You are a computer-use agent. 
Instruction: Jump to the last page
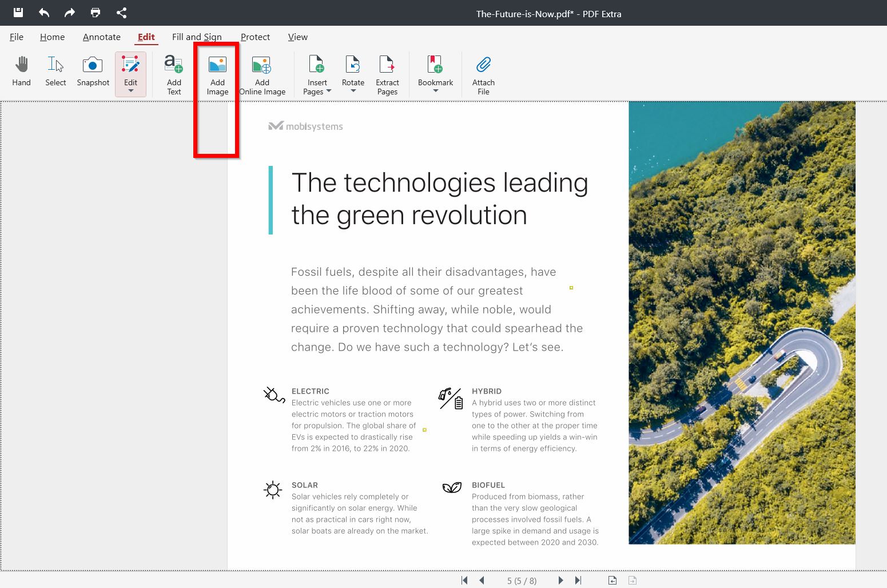[x=578, y=579]
